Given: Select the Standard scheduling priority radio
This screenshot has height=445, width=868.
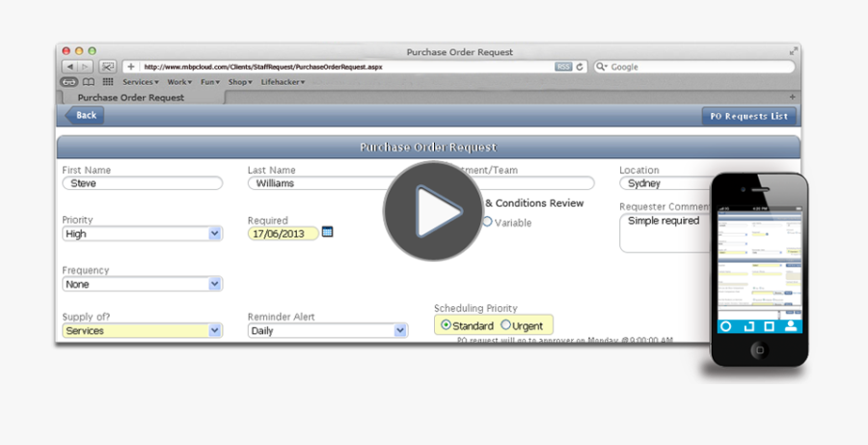Looking at the screenshot, I should pyautogui.click(x=446, y=325).
